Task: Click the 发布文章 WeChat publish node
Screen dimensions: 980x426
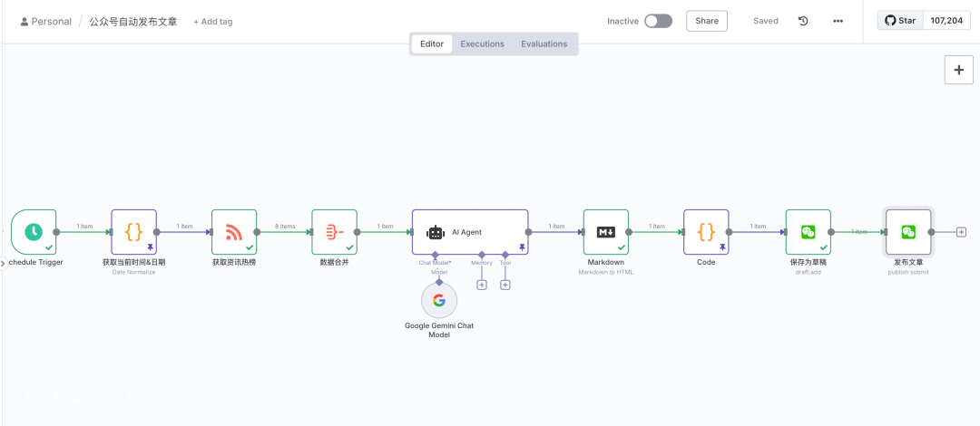Action: pos(907,232)
